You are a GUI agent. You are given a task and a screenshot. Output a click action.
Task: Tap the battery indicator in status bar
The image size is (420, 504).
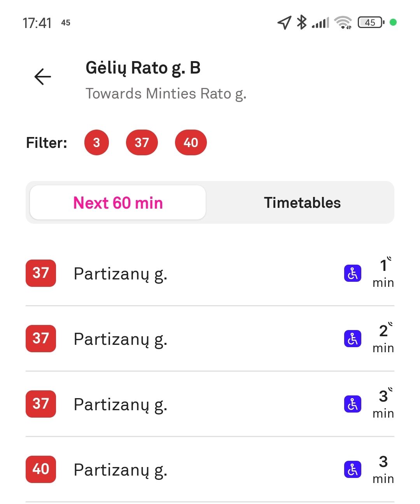[x=371, y=23]
